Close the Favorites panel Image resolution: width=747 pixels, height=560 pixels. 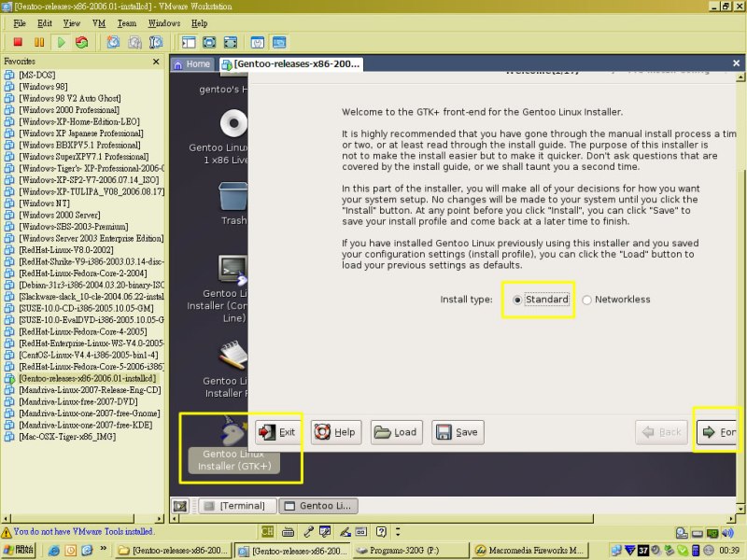[156, 62]
